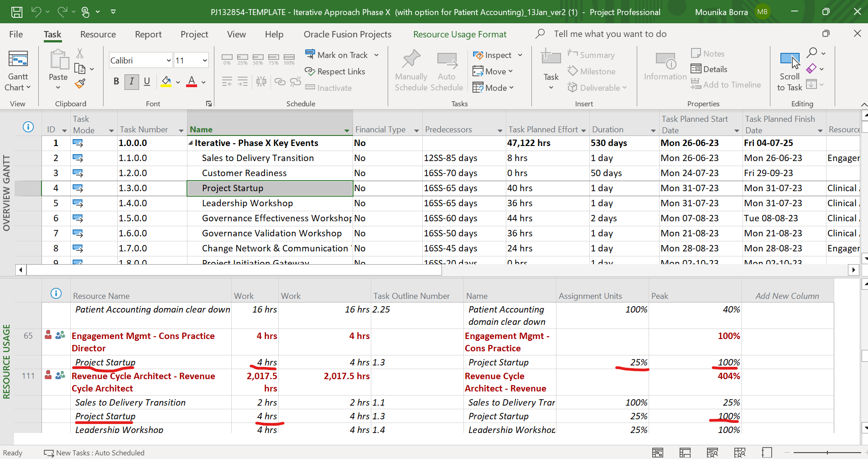Open the Find magnifier icon

pyautogui.click(x=812, y=53)
